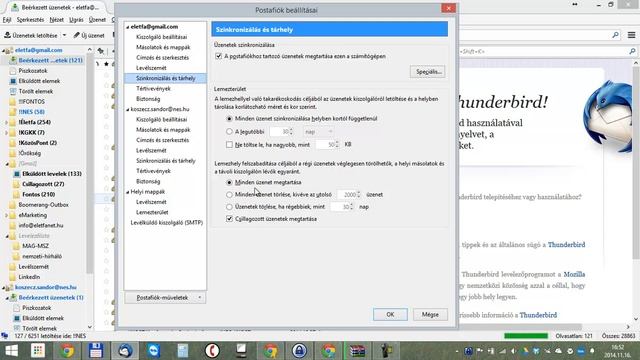The image size is (640, 360).
Task: Click the Boomerang-Outbox folder icon
Action: pyautogui.click(x=13, y=205)
